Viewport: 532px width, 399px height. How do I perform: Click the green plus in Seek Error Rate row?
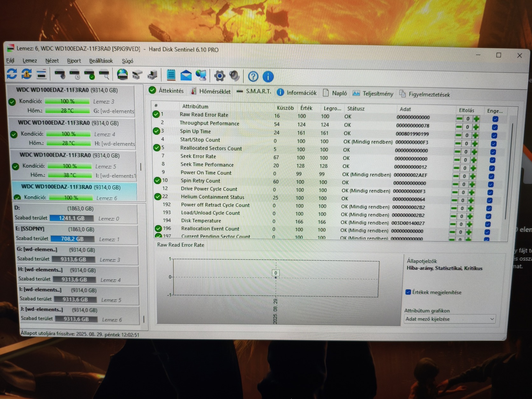tap(474, 160)
